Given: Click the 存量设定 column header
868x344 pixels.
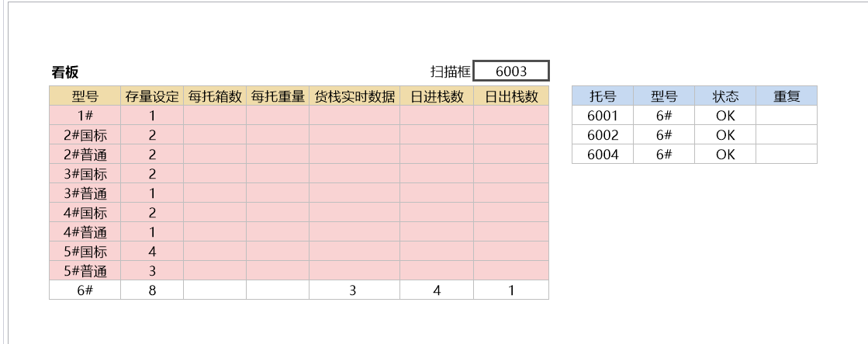Looking at the screenshot, I should pyautogui.click(x=152, y=96).
